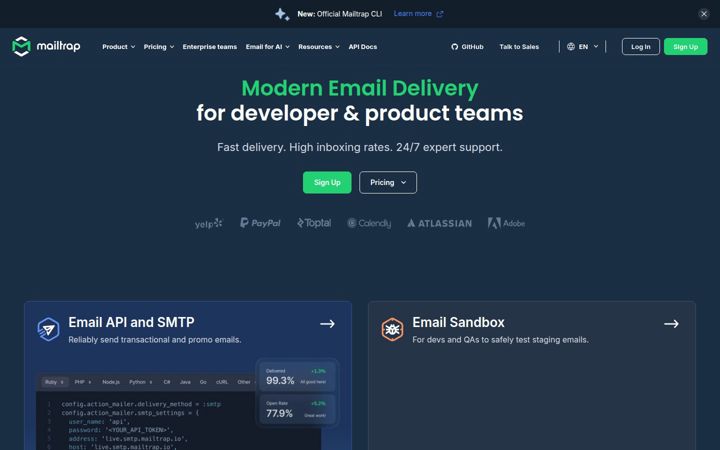Image resolution: width=720 pixels, height=450 pixels.
Task: Click the Mailtrap logo in the header
Action: coord(46,46)
